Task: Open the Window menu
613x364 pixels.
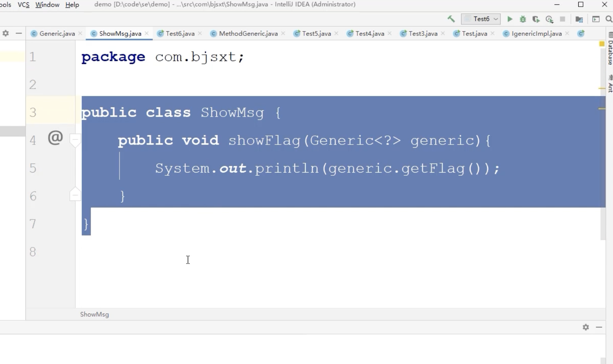Action: coord(47,5)
